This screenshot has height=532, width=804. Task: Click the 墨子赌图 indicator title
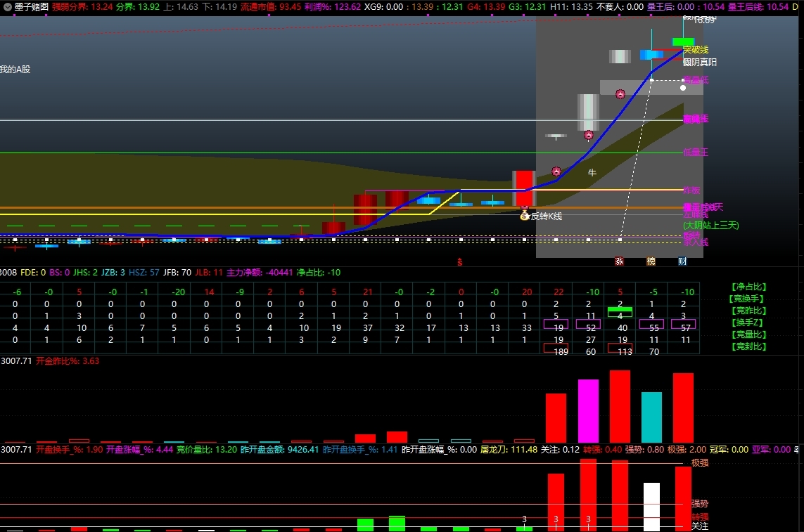31,6
